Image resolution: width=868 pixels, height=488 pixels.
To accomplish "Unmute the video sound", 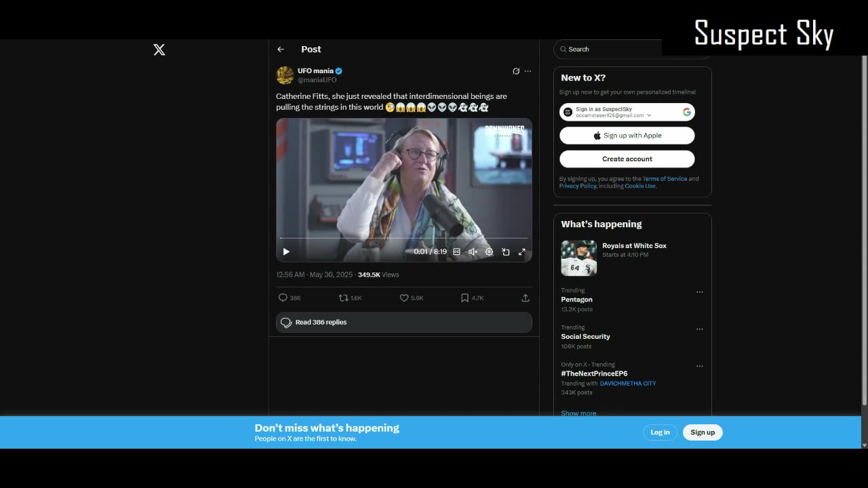I will pyautogui.click(x=473, y=251).
